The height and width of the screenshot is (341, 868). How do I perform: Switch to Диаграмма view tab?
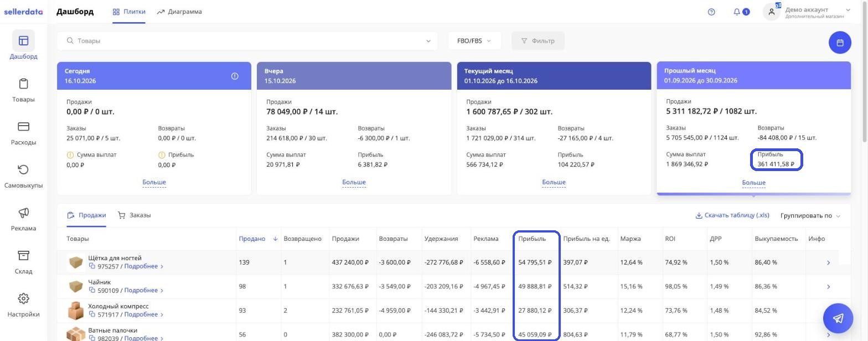[179, 12]
